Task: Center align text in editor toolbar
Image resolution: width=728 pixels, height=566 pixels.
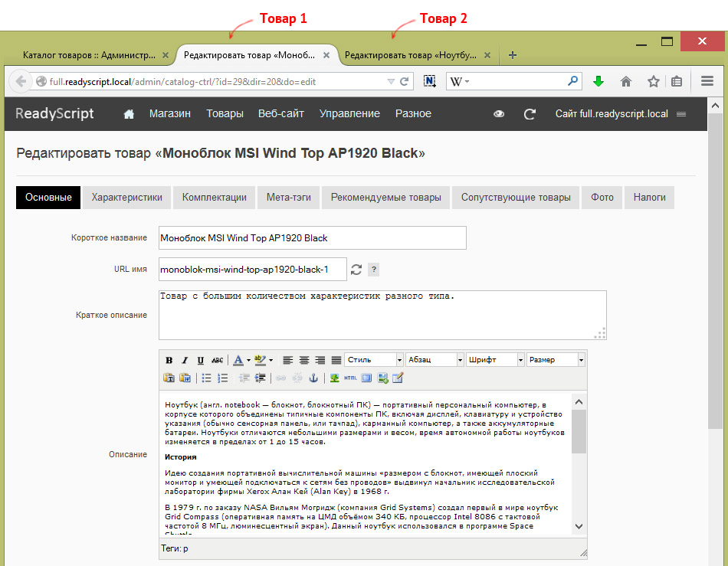Action: (304, 360)
